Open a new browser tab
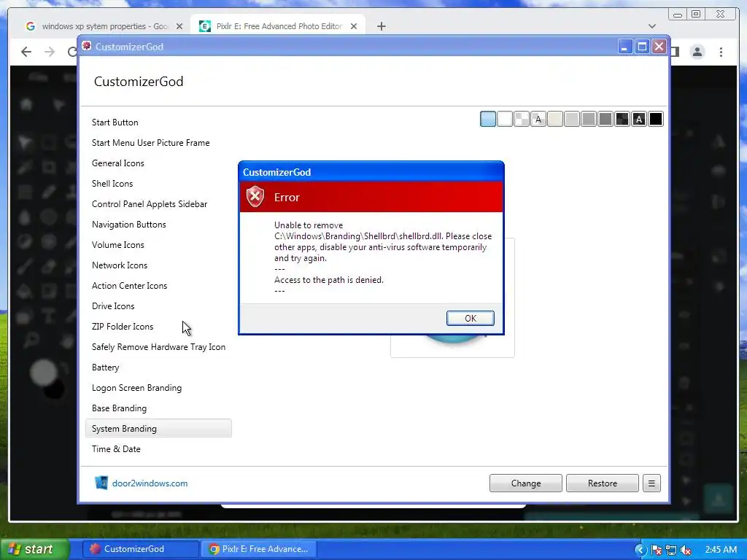 381,26
